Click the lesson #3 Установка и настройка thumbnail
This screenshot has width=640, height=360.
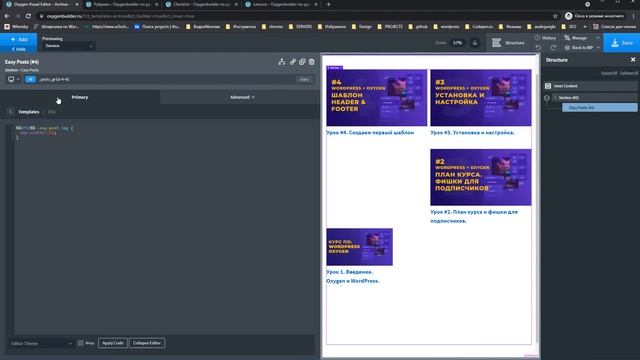pyautogui.click(x=481, y=98)
